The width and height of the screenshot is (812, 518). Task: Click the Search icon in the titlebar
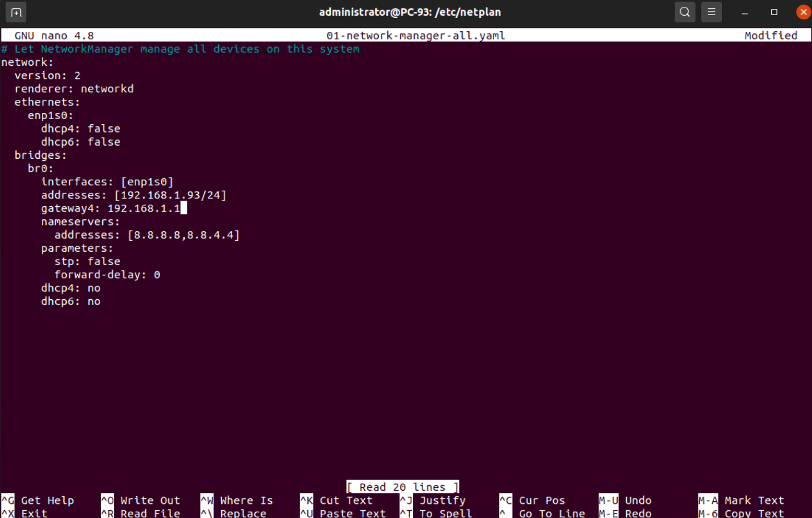coord(685,11)
